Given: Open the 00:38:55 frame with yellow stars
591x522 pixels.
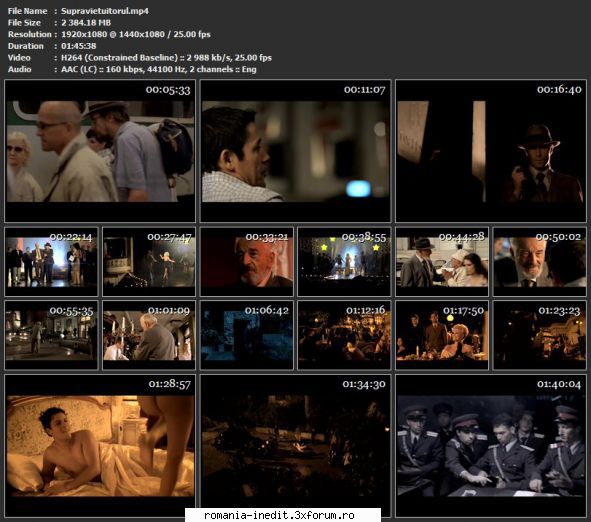Looking at the screenshot, I should (x=344, y=262).
